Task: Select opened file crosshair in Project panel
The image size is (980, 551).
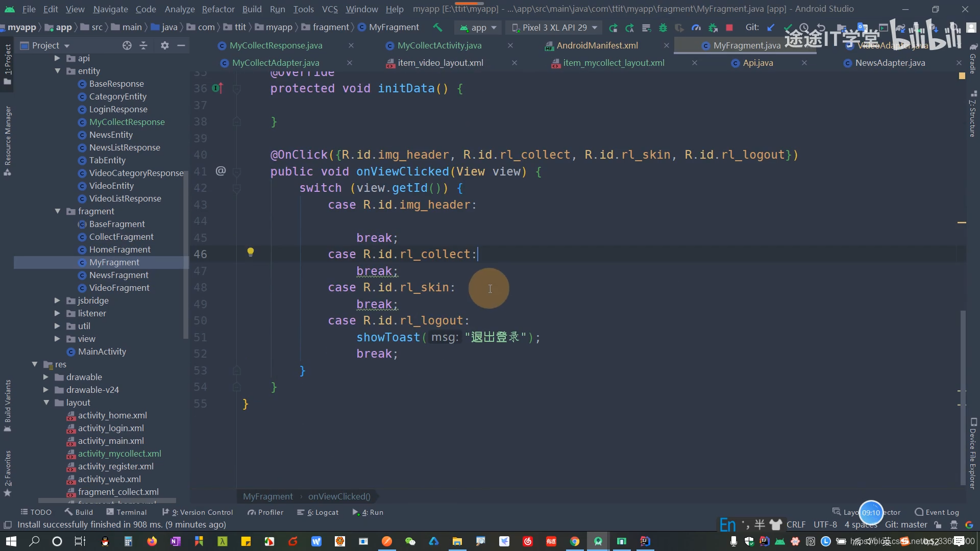Action: [127, 45]
